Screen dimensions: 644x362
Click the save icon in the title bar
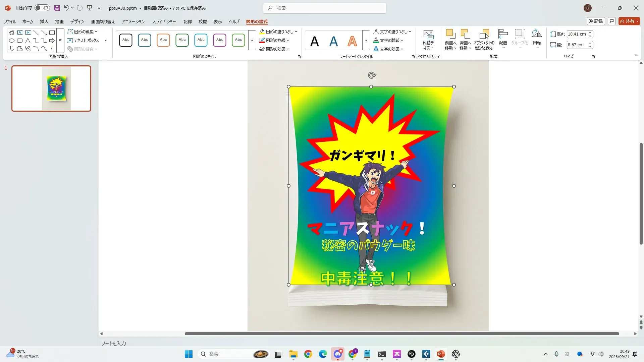(57, 8)
